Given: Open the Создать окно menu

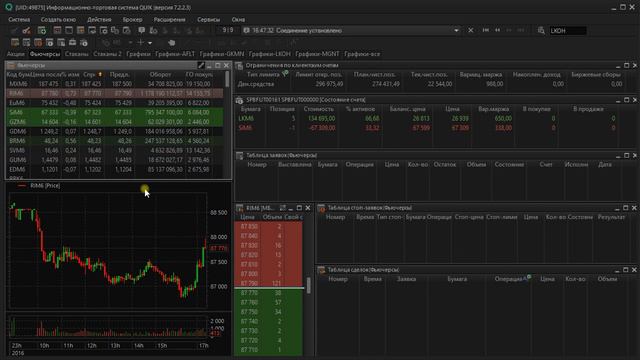Looking at the screenshot, I should 58,20.
